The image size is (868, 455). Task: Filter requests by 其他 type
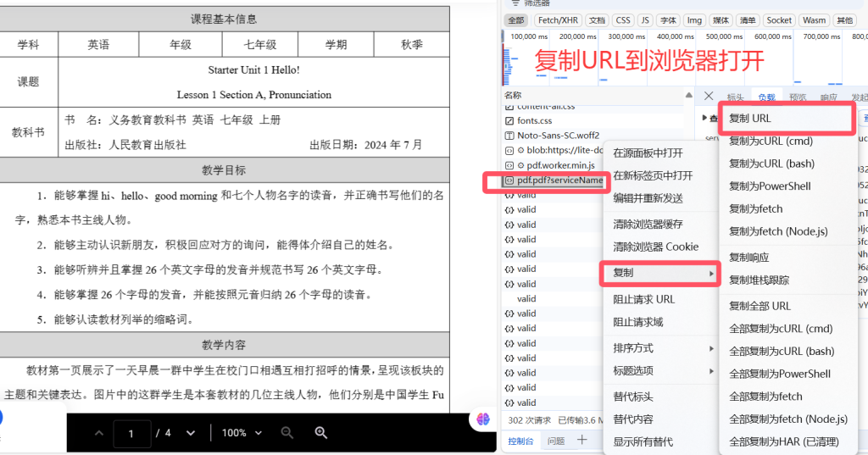click(x=845, y=20)
